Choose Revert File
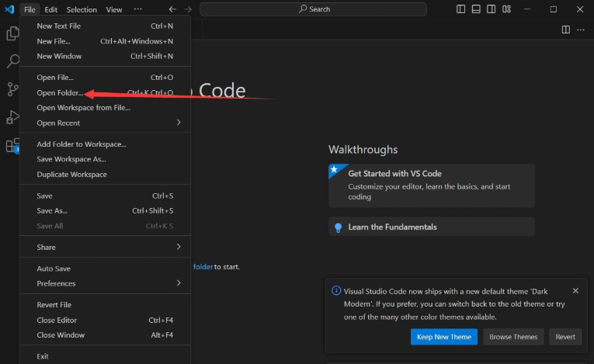 (x=105, y=304)
